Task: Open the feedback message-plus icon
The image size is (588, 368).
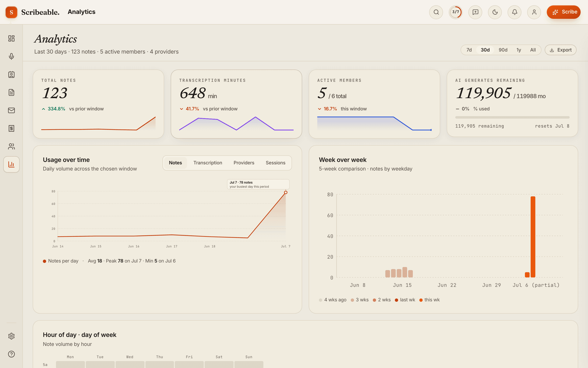Action: (x=475, y=12)
